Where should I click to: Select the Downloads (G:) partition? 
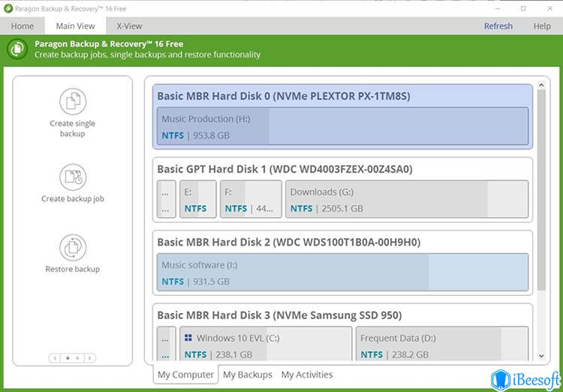407,199
